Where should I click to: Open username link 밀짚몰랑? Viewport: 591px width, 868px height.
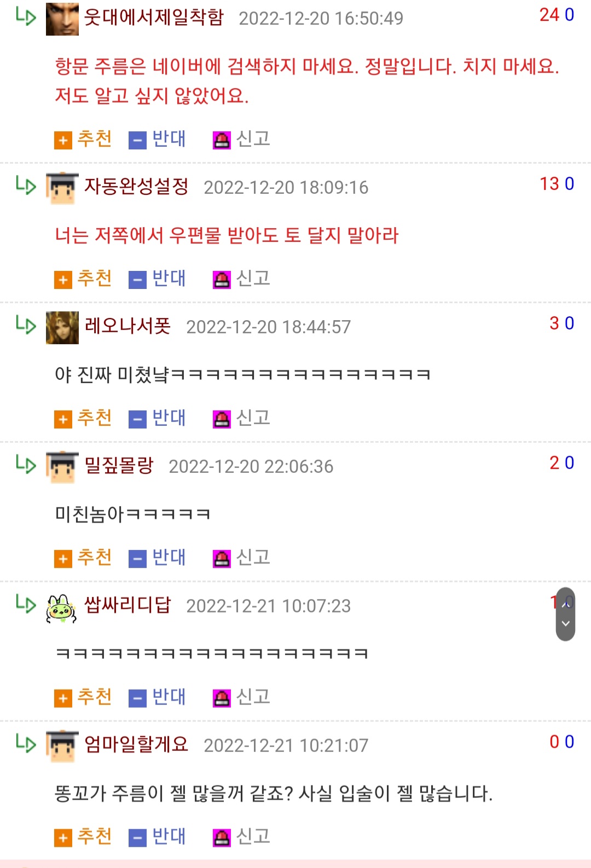119,465
